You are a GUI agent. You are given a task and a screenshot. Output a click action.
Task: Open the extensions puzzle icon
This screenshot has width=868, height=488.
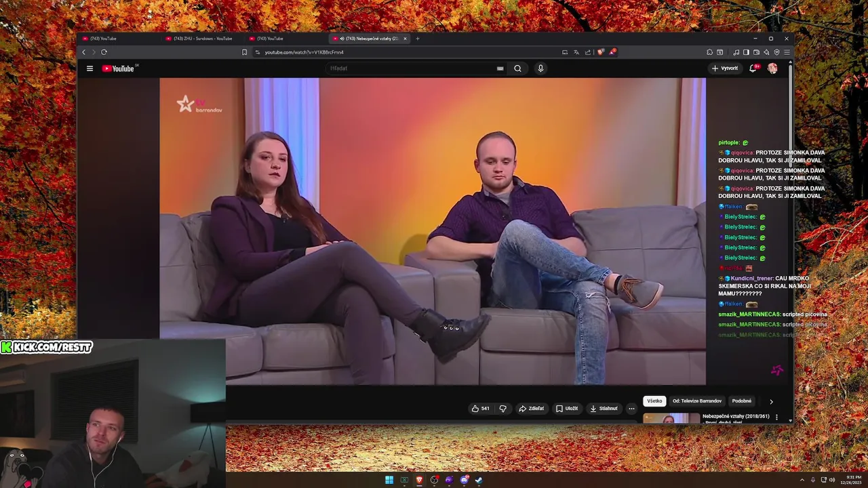click(709, 52)
